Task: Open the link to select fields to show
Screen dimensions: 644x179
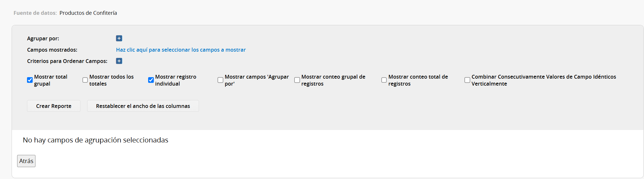Action: pyautogui.click(x=181, y=50)
